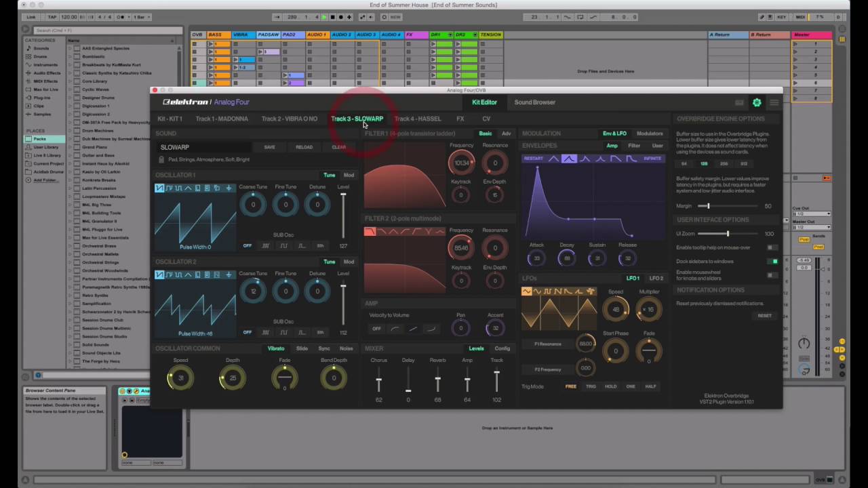Select triangle LFO 1 waveform icon

(x=527, y=291)
